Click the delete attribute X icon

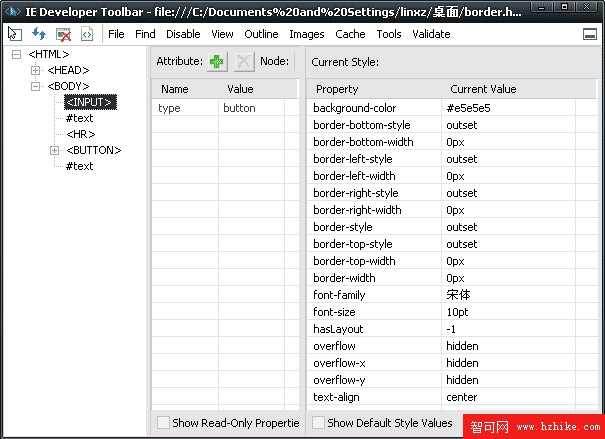coord(244,62)
